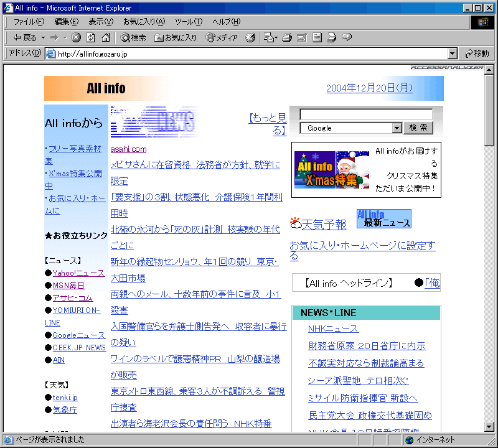
Task: Click the vertical scrollbar up arrow
Action: [489, 69]
